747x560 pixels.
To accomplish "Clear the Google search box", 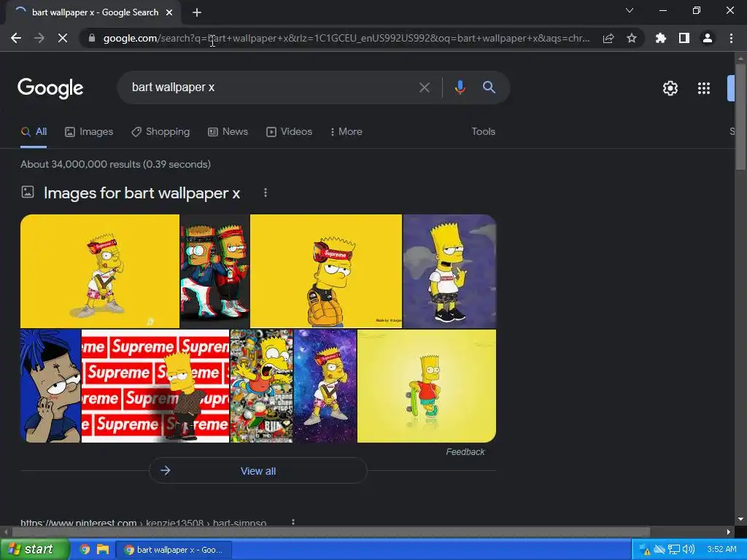I will pyautogui.click(x=425, y=87).
